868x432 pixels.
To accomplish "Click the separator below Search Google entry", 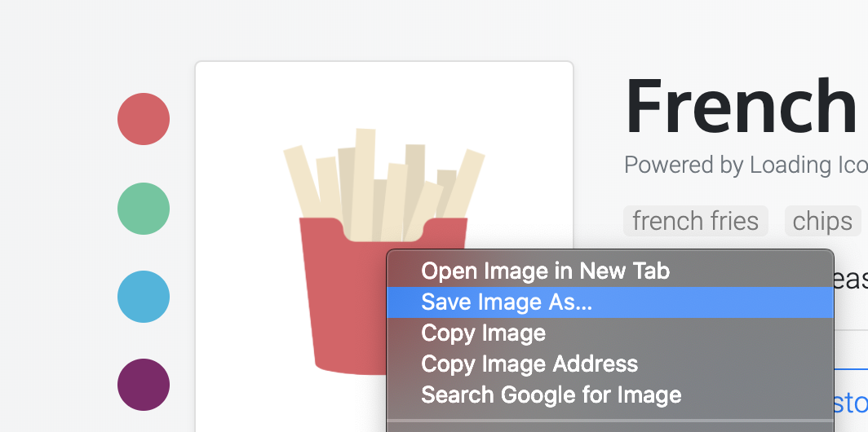I will [609, 421].
